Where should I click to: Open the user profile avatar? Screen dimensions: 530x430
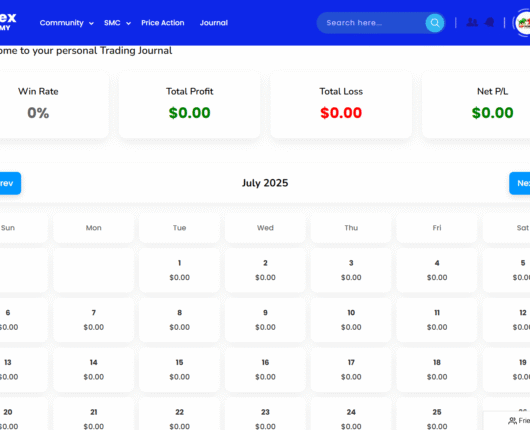(523, 23)
